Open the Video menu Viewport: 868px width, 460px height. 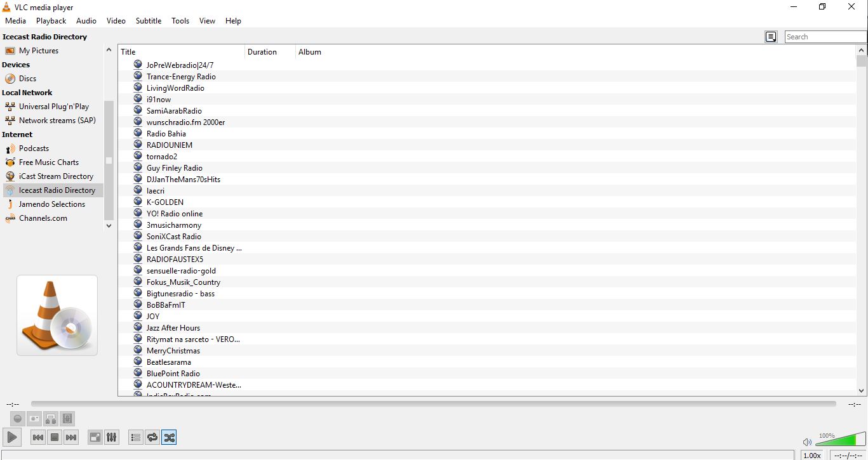coord(116,21)
